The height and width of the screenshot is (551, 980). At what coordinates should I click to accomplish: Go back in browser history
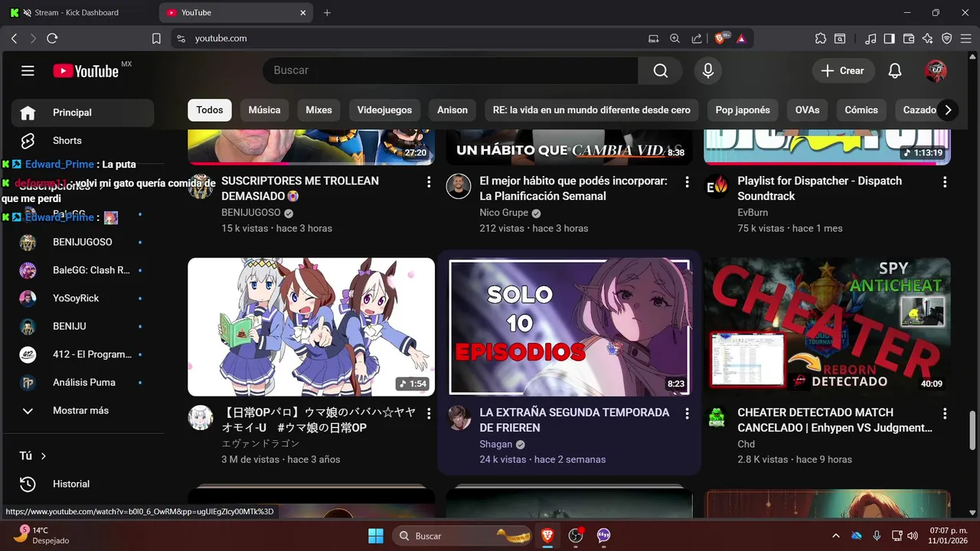tap(14, 38)
